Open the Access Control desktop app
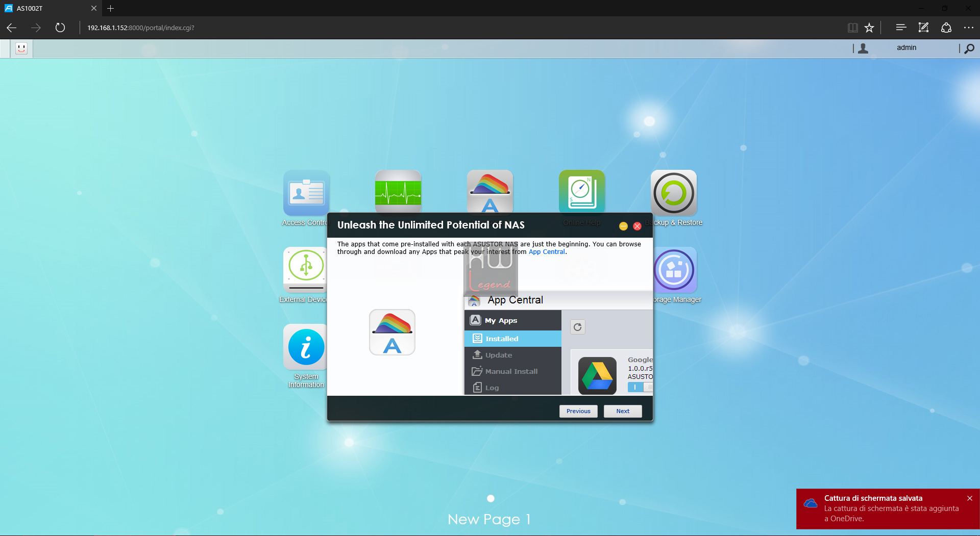The height and width of the screenshot is (536, 980). 306,193
